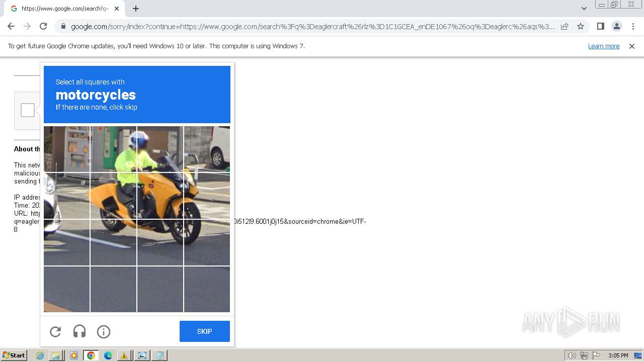Bookmark this tab with the star icon
Image resolution: width=644 pixels, height=362 pixels.
[581, 26]
